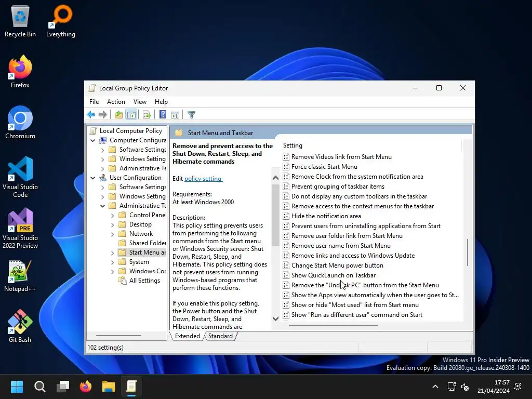Click the volume muted tray icon
Image resolution: width=532 pixels, height=399 pixels.
tap(465, 387)
